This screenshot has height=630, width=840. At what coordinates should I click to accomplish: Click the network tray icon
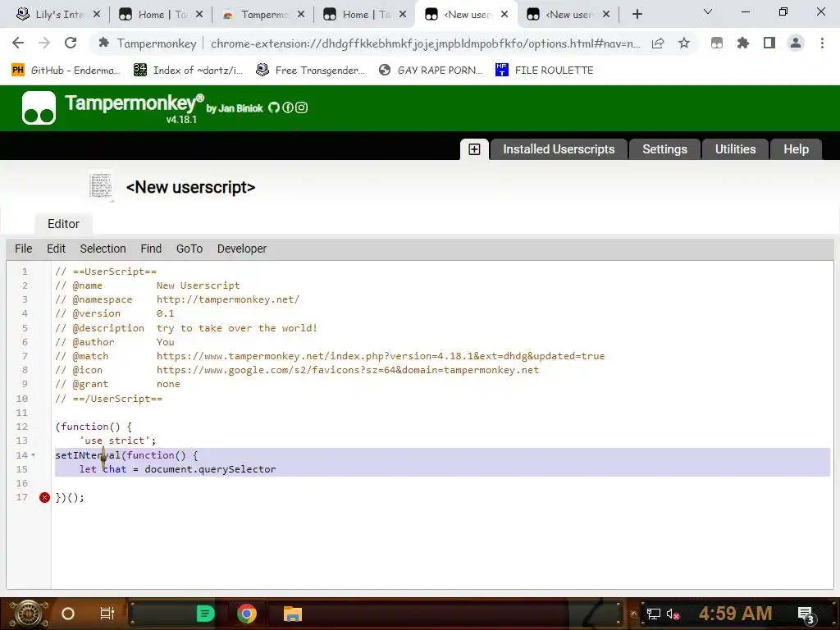(x=653, y=614)
